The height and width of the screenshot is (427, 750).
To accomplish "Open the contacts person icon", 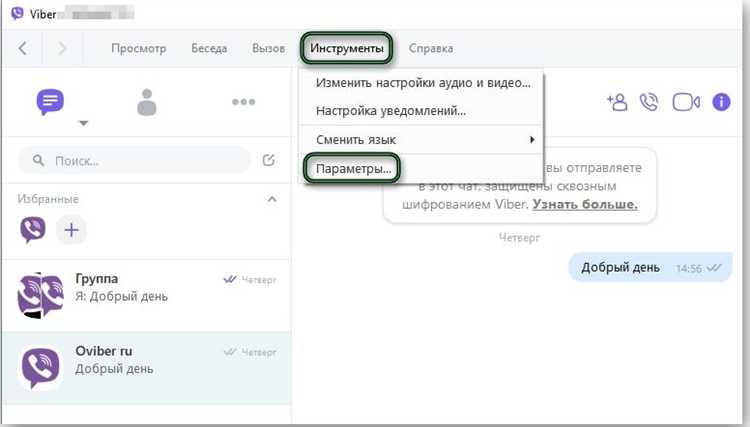I will point(147,102).
